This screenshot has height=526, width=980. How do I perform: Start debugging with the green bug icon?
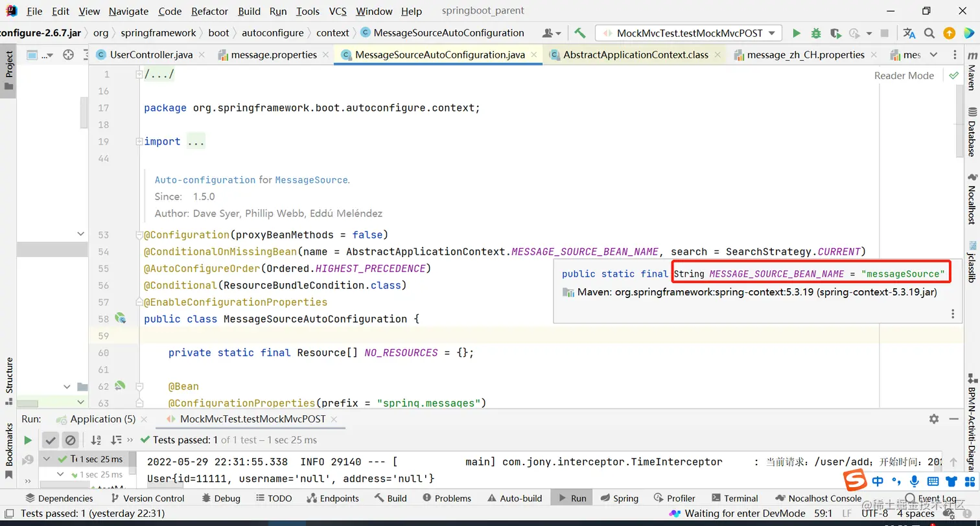pos(816,33)
